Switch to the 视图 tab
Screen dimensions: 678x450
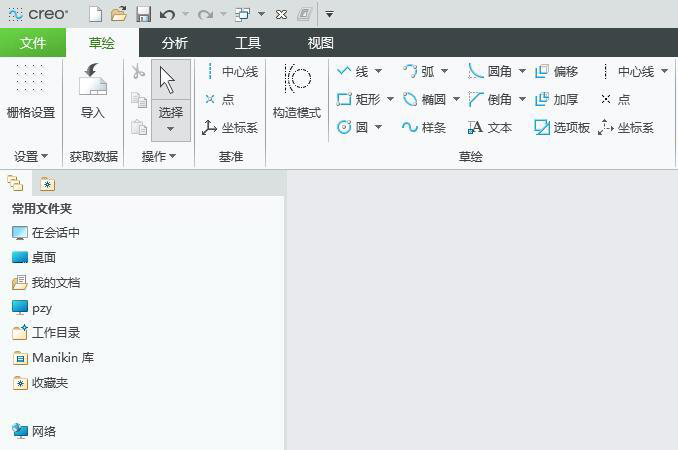click(320, 42)
